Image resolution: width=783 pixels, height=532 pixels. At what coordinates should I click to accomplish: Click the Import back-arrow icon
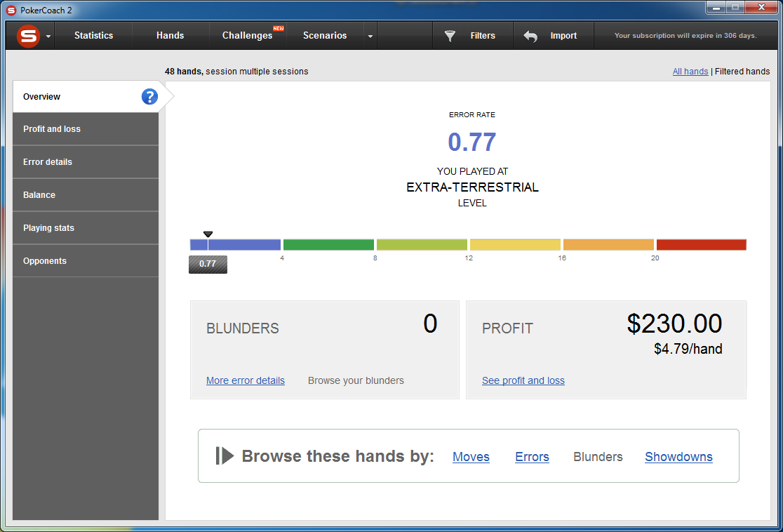[530, 36]
